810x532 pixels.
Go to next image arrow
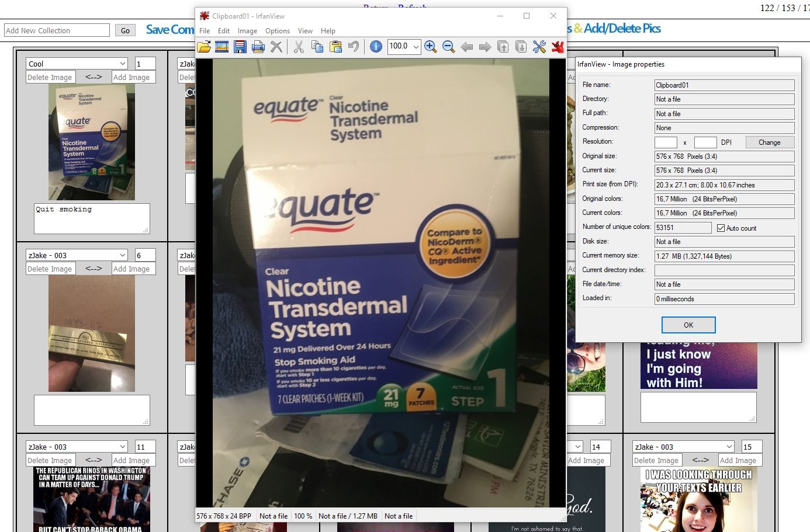(x=484, y=47)
